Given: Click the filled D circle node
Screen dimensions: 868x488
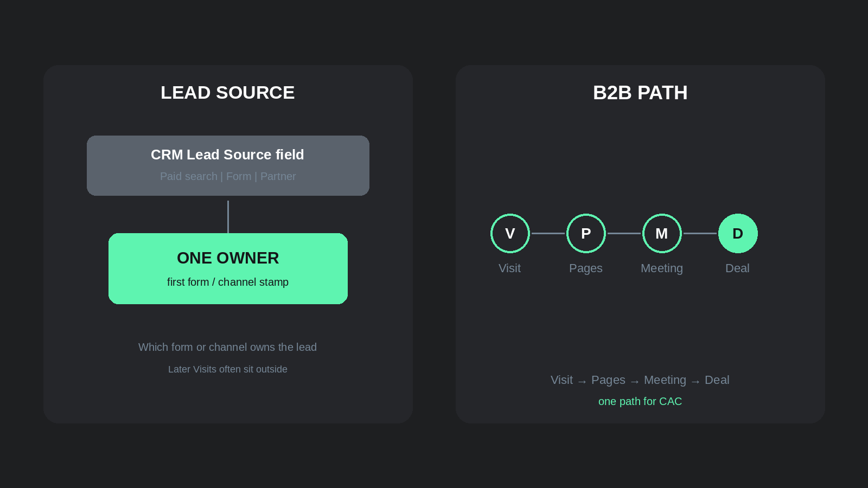Looking at the screenshot, I should click(x=738, y=233).
